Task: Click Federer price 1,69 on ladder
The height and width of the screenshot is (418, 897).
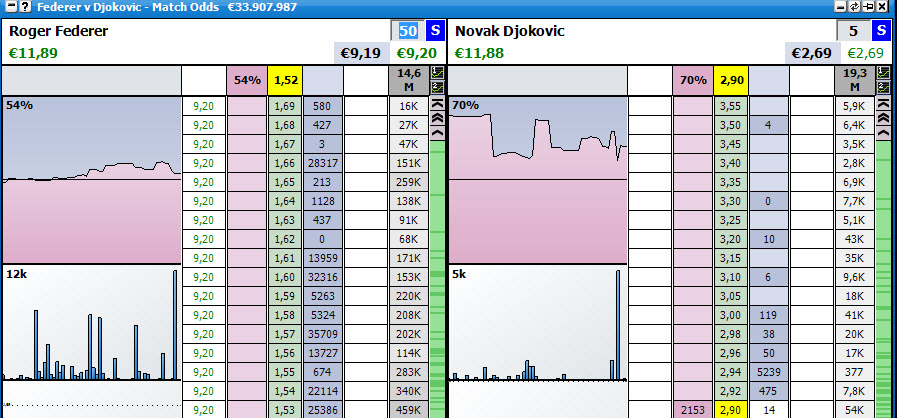Action: pyautogui.click(x=285, y=106)
